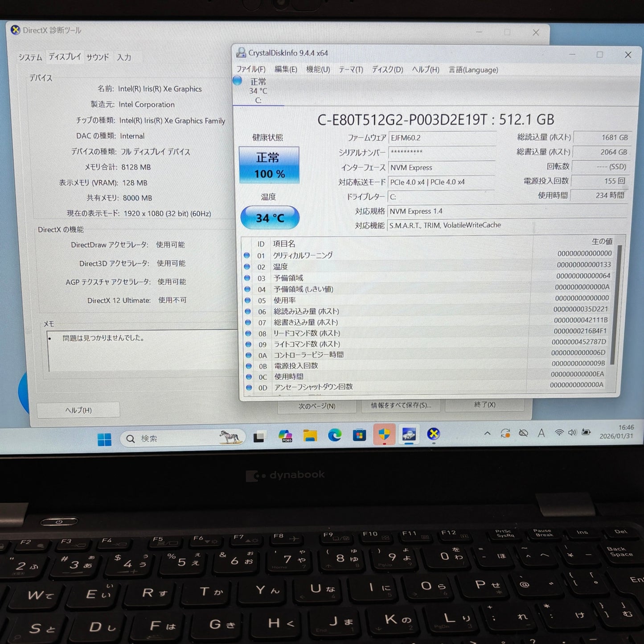This screenshot has height=644, width=644.
Task: Switch to DirectX diagnostic taskbar icon
Action: point(433,434)
